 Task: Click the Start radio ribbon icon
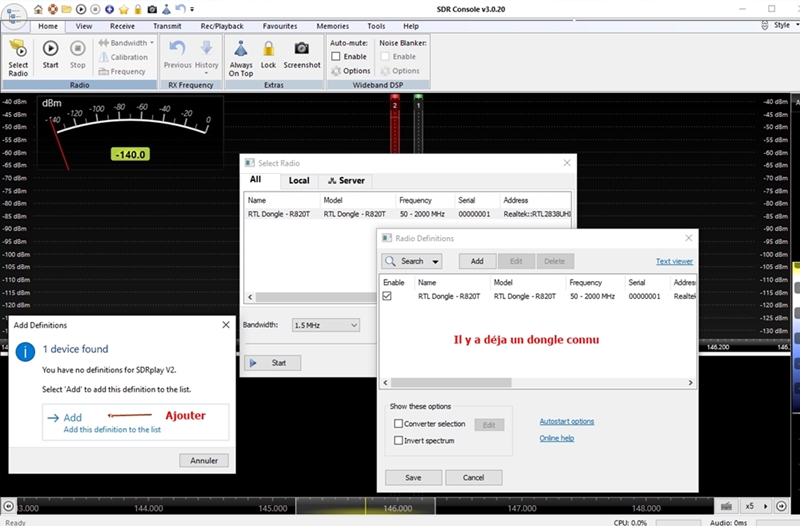tap(50, 48)
